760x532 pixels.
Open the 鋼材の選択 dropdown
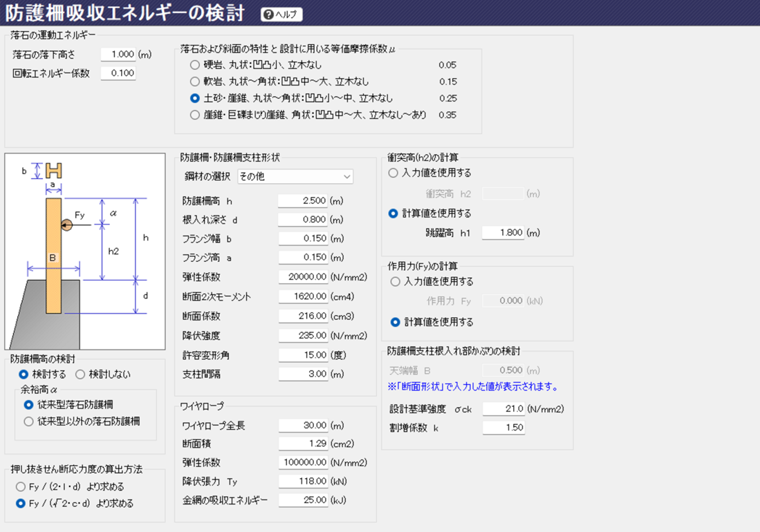coord(295,177)
